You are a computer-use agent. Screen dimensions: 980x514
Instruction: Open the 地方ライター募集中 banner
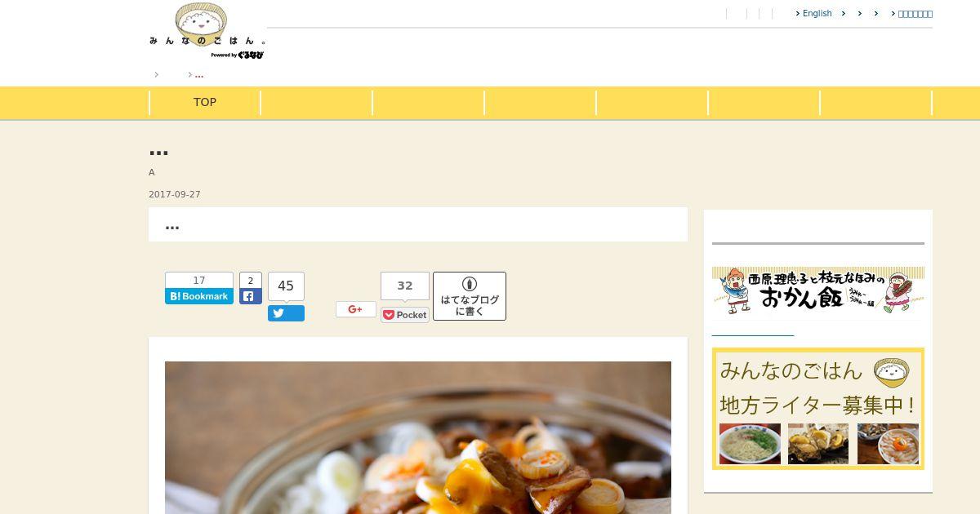click(x=818, y=409)
